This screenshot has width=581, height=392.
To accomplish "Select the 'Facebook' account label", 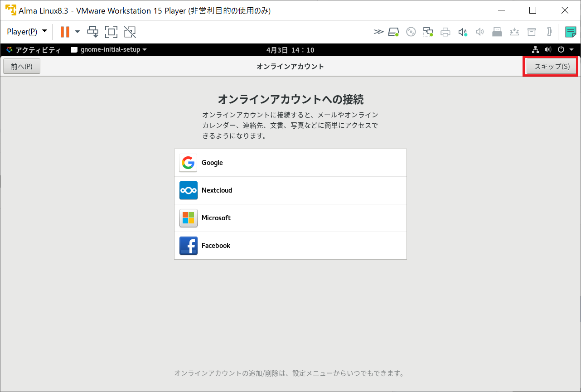I will click(x=216, y=246).
